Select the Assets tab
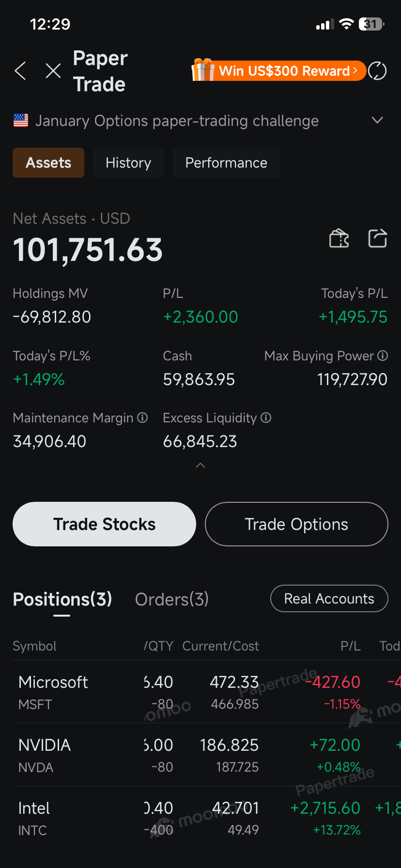Image resolution: width=401 pixels, height=868 pixels. pyautogui.click(x=48, y=163)
